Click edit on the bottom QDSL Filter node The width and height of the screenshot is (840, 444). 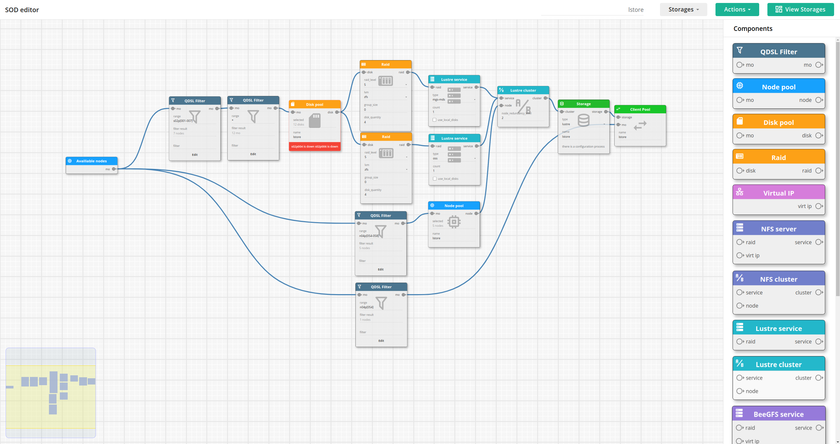pos(381,341)
